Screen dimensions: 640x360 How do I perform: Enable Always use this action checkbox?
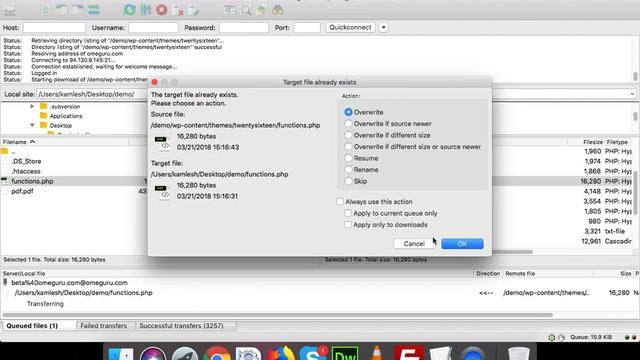coord(340,201)
